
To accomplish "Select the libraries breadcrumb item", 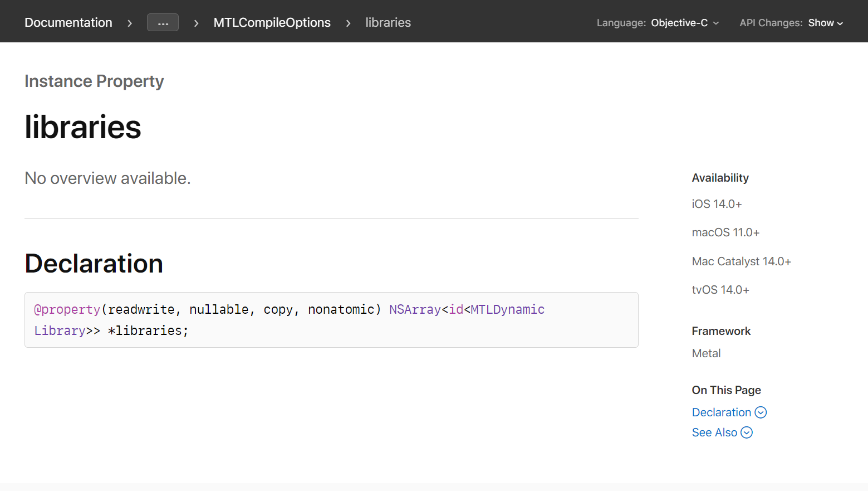I will pos(388,23).
